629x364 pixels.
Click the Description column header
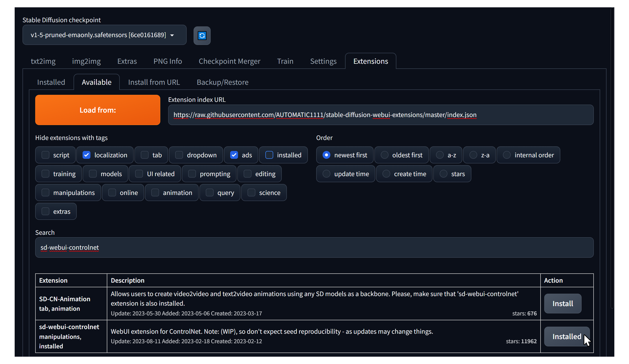pyautogui.click(x=128, y=280)
